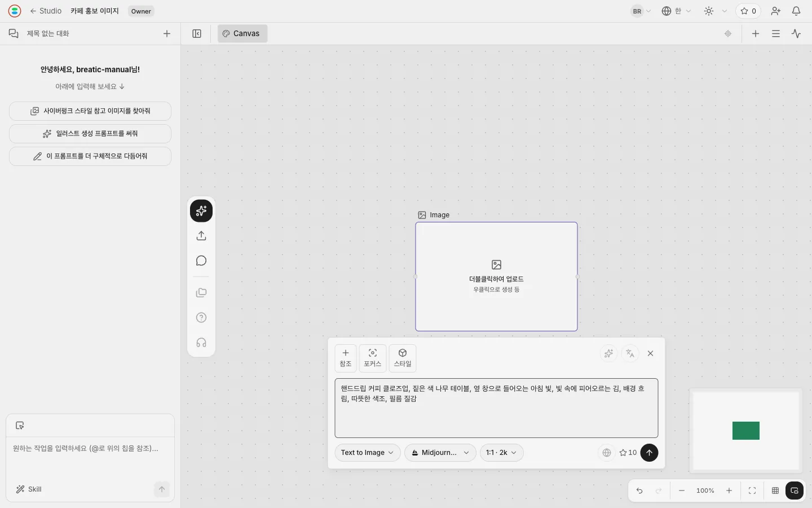Submit the prompt with arrow button
812x508 pixels.
click(649, 453)
